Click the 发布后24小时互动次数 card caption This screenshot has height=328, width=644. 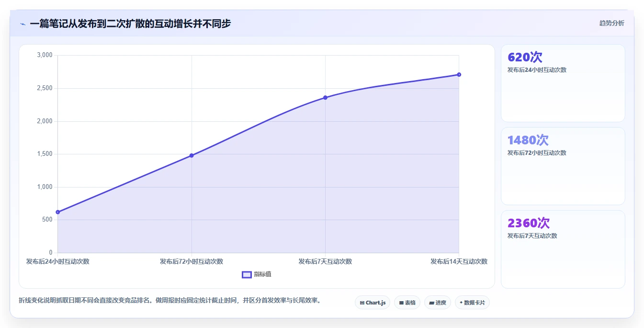[537, 70]
